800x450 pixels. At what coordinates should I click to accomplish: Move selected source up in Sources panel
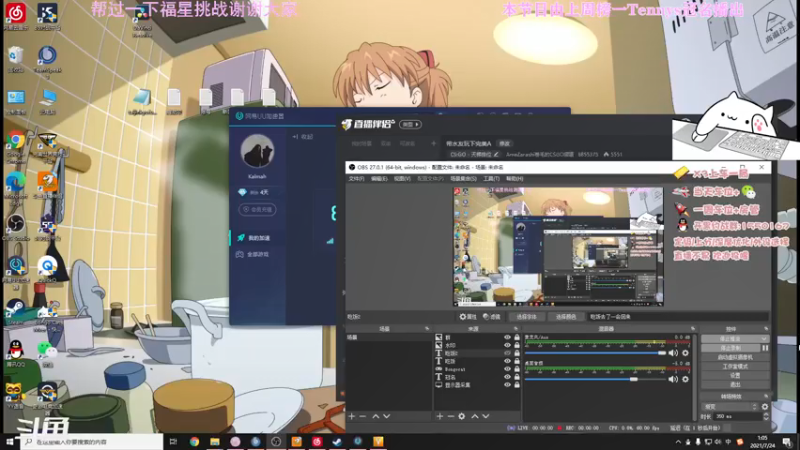tap(474, 416)
